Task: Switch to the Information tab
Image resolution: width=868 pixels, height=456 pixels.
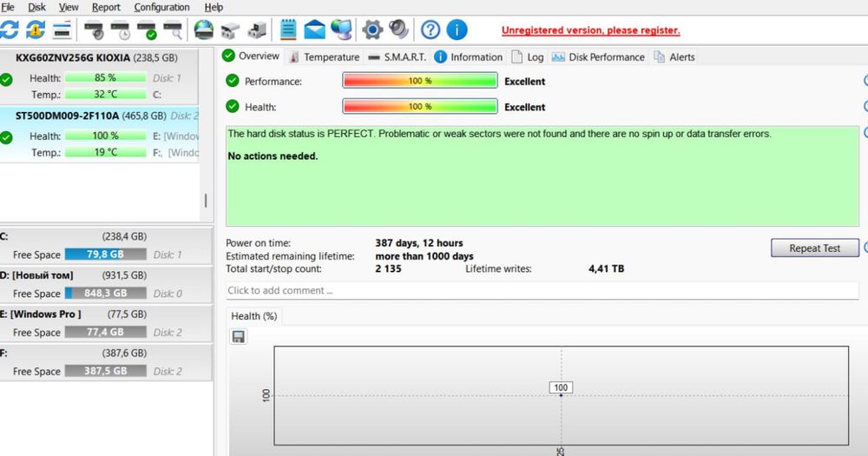Action: coord(469,56)
